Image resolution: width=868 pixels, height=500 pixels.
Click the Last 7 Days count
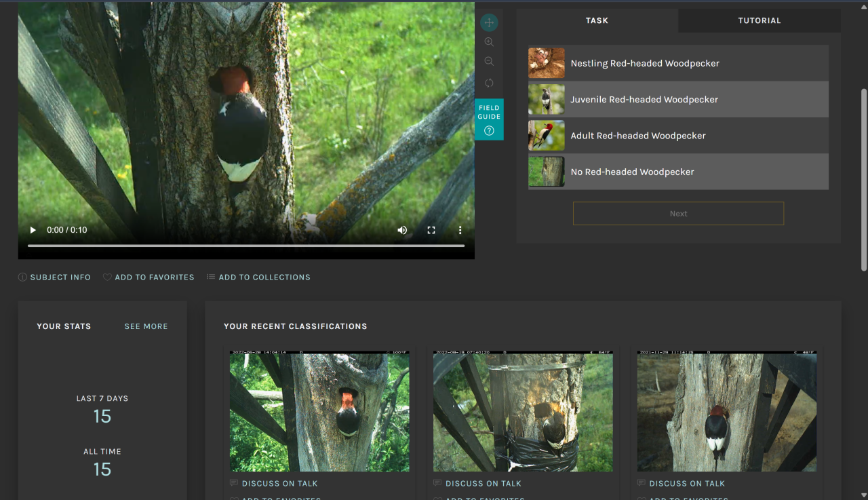point(102,417)
